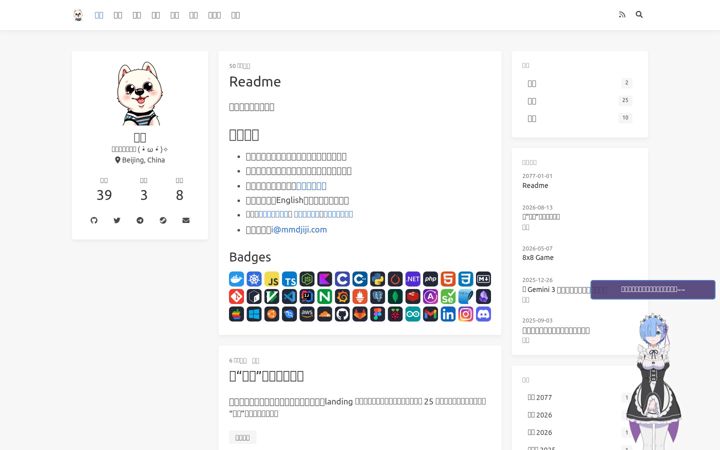Click the Vim badge icon
The width and height of the screenshot is (720, 450).
tap(272, 297)
